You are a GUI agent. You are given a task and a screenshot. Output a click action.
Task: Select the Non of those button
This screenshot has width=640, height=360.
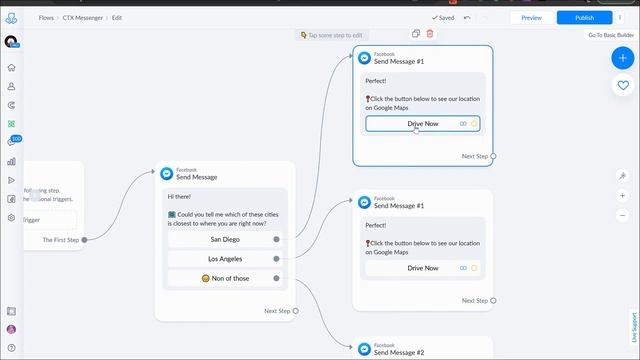pyautogui.click(x=225, y=278)
